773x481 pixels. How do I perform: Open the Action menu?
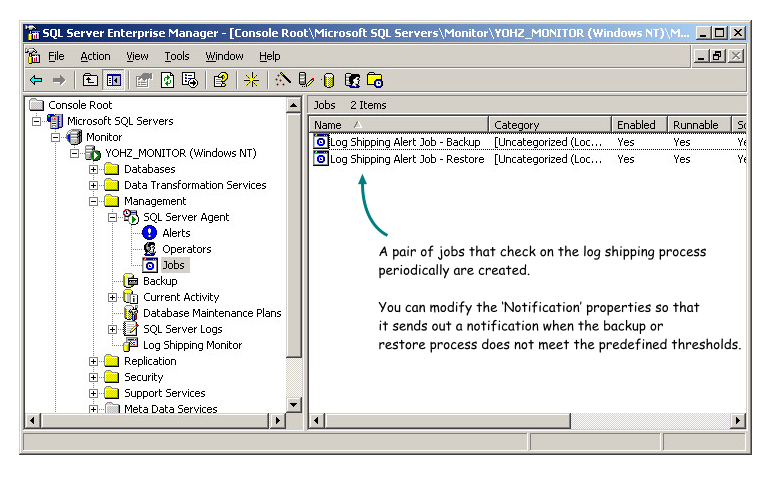95,56
